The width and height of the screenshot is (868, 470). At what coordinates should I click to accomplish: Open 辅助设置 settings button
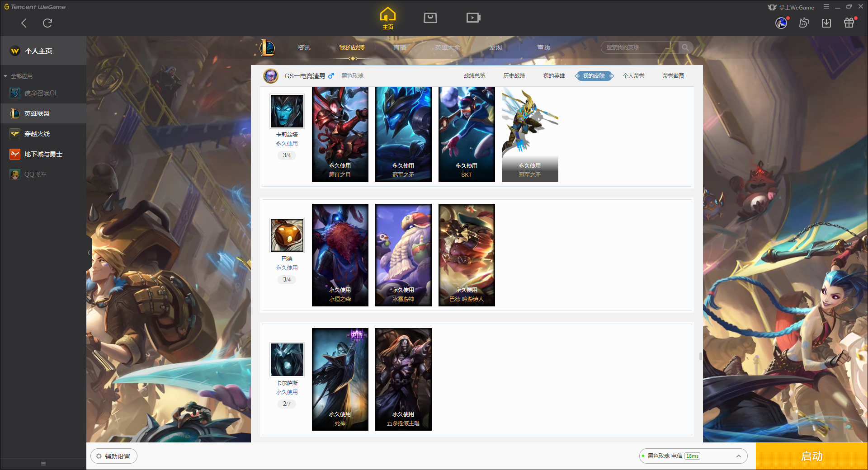click(x=113, y=456)
